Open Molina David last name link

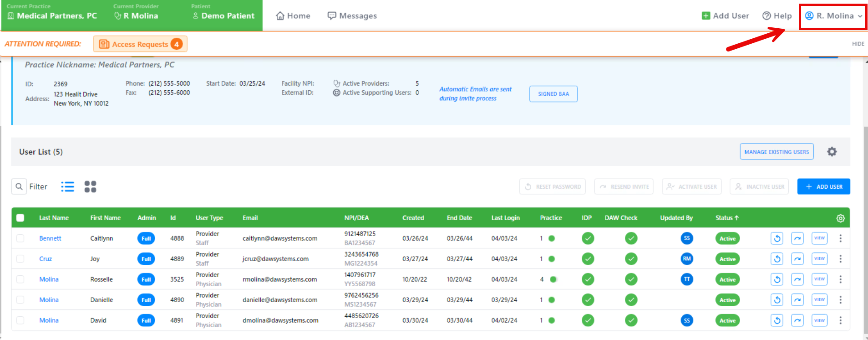pyautogui.click(x=49, y=320)
